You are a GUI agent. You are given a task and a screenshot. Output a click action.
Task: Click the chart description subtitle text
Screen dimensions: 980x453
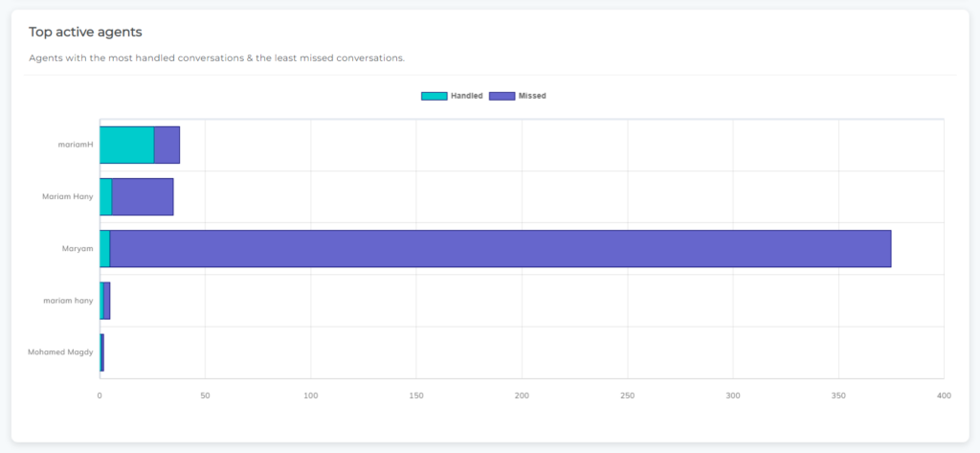[x=217, y=58]
